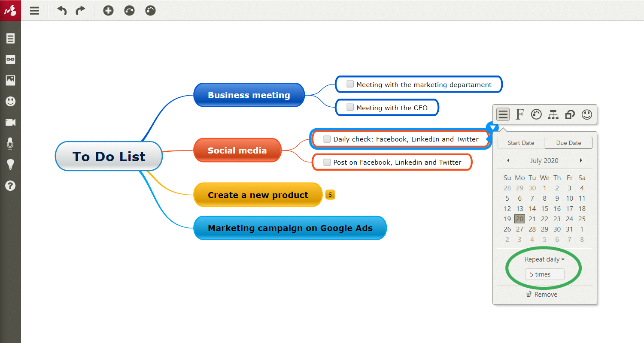Viewport: 644px width, 343px height.
Task: Select highlighted date 20 in calendar
Action: (x=519, y=219)
